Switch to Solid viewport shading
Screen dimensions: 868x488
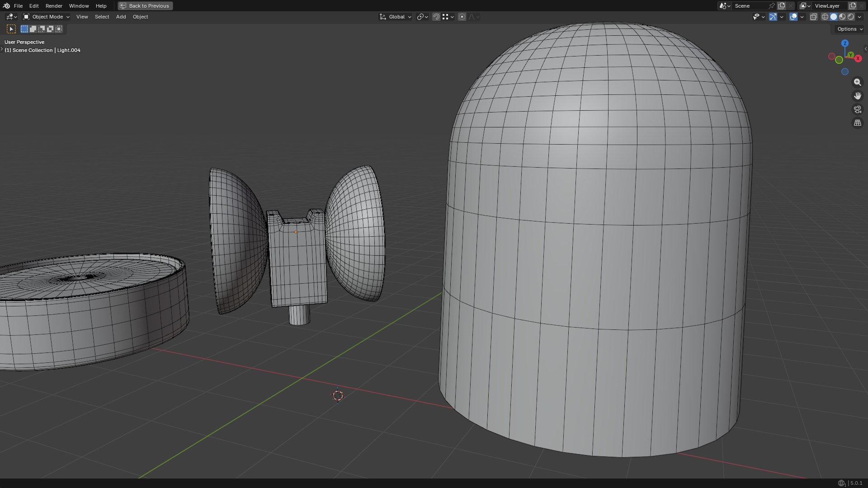tap(834, 17)
